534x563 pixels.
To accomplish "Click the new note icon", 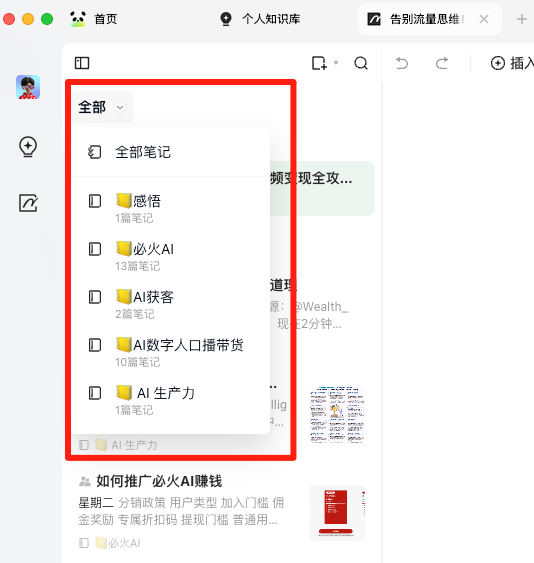I will [x=319, y=63].
